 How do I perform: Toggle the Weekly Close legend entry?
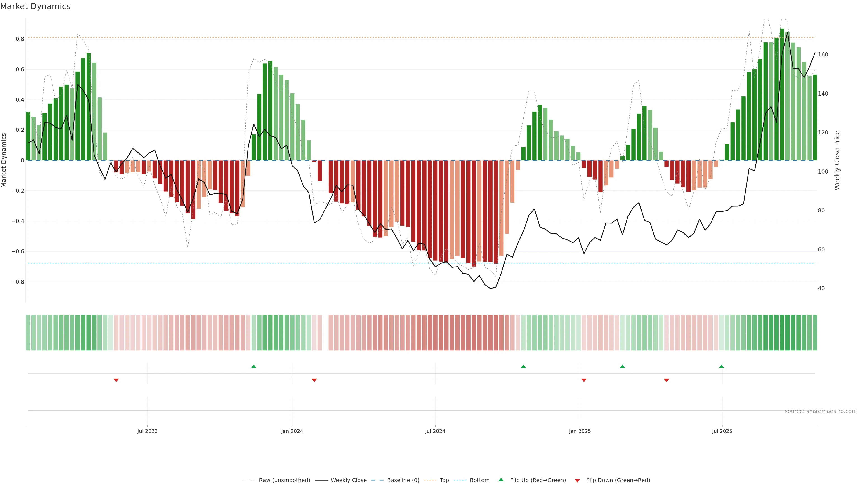point(348,480)
